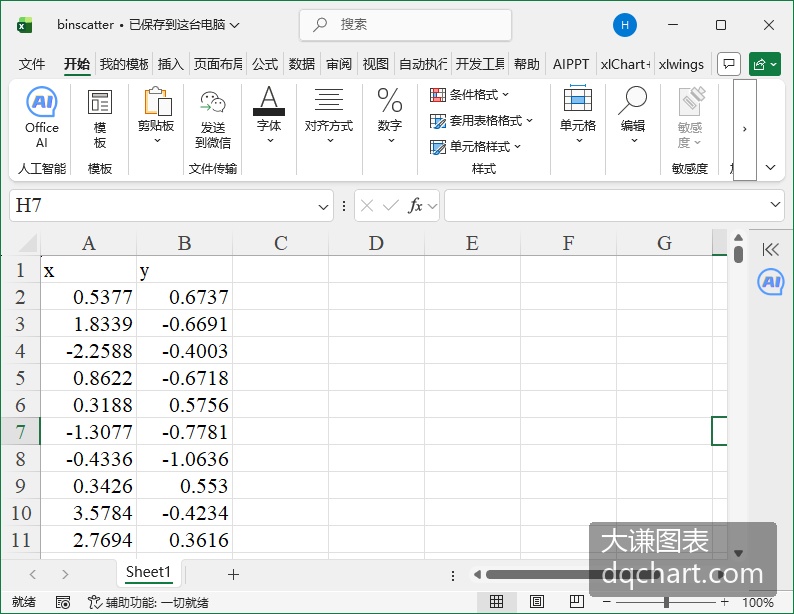794x614 pixels.
Task: Switch to the 数据 tab
Action: point(302,64)
